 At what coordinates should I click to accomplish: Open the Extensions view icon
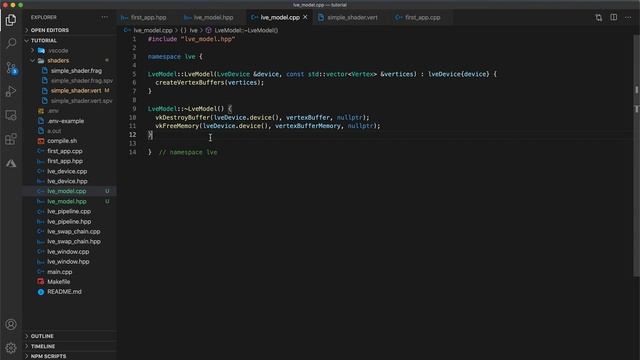point(11,139)
